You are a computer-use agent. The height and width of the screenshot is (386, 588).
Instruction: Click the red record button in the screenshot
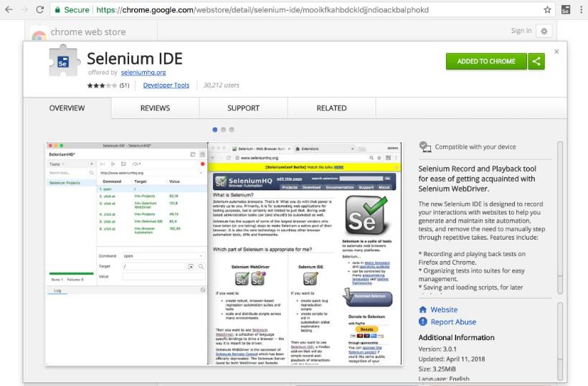pyautogui.click(x=202, y=164)
